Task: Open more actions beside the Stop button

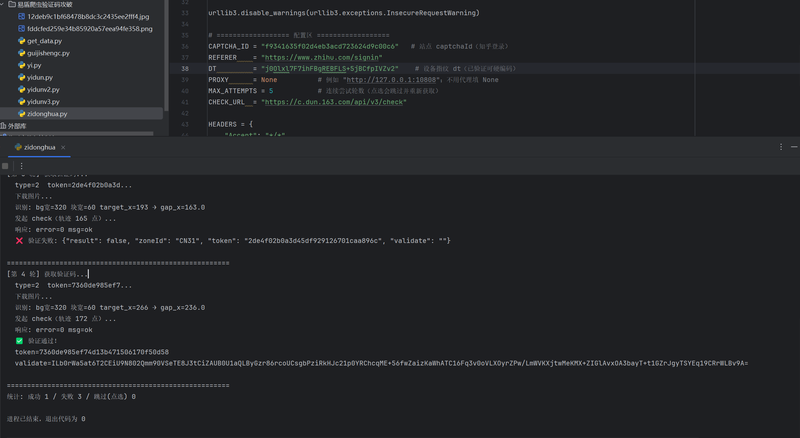Action: pos(21,166)
